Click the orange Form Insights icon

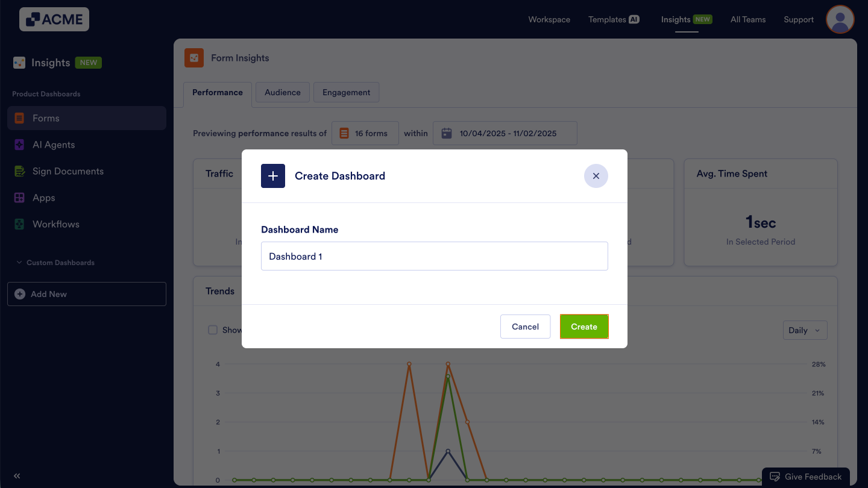click(x=194, y=58)
